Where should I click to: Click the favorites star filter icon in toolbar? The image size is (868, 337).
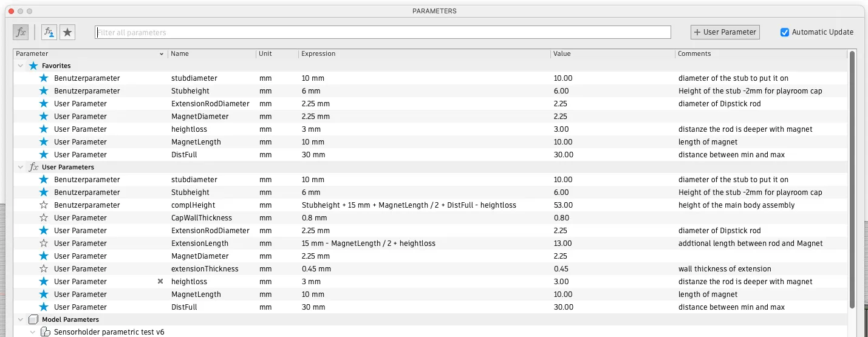point(67,32)
